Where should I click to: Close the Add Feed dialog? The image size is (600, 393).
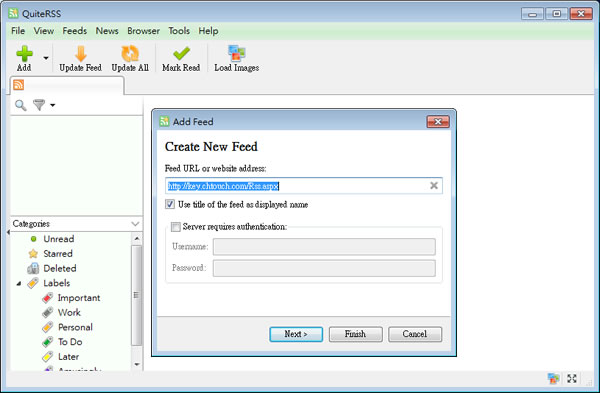click(x=438, y=122)
